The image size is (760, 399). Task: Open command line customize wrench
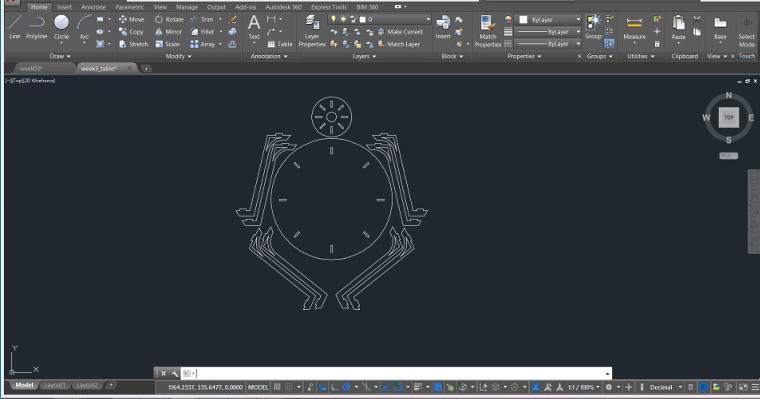tap(174, 373)
